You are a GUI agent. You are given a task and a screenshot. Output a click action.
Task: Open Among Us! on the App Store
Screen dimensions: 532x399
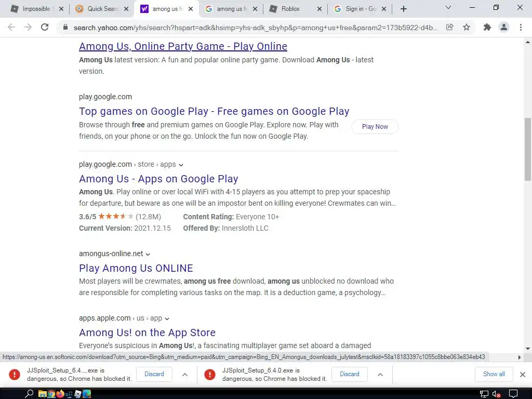point(147,332)
